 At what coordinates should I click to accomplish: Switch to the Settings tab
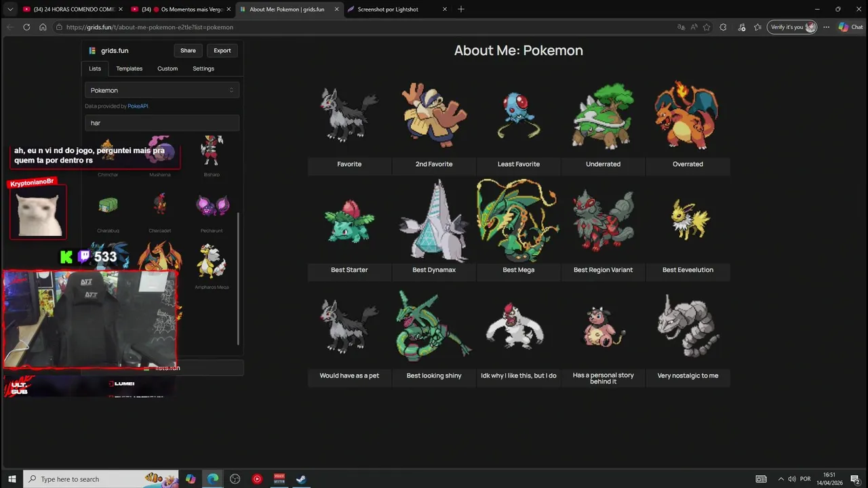[203, 68]
